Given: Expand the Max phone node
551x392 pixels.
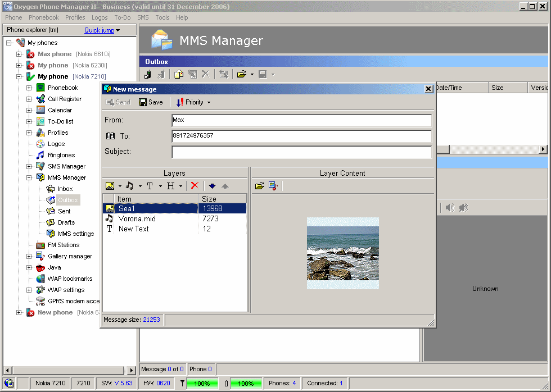Looking at the screenshot, I should tap(19, 54).
